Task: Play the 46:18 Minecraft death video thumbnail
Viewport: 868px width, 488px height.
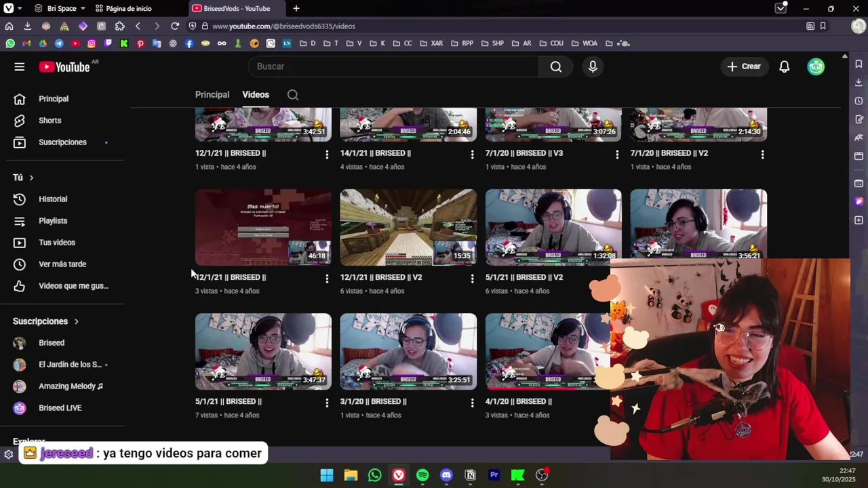Action: [263, 227]
